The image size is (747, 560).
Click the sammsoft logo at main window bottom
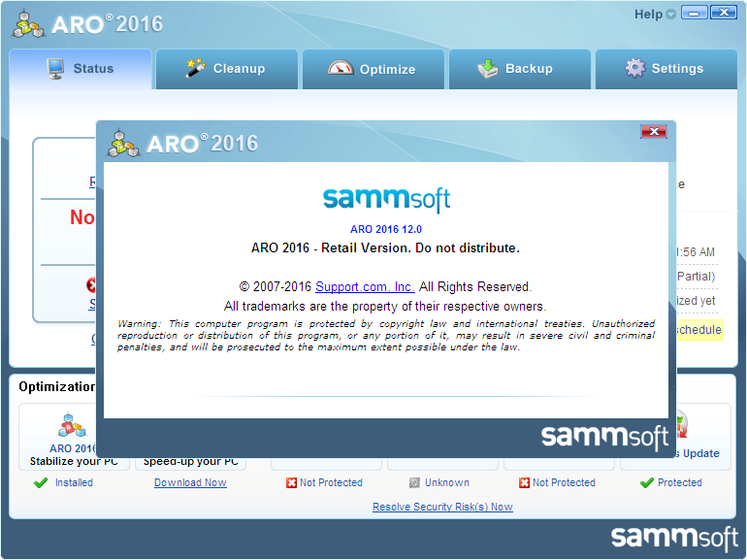[674, 539]
